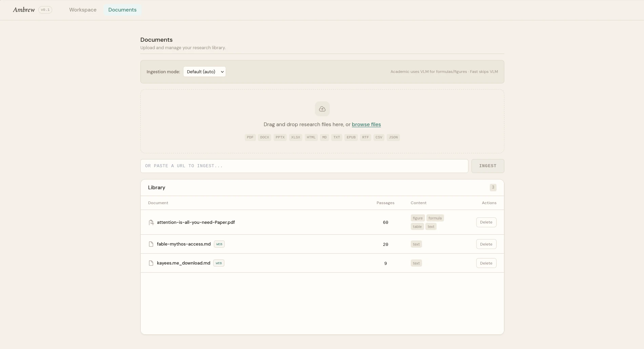Focus the paste URL to ingest field
644x349 pixels.
tap(304, 166)
